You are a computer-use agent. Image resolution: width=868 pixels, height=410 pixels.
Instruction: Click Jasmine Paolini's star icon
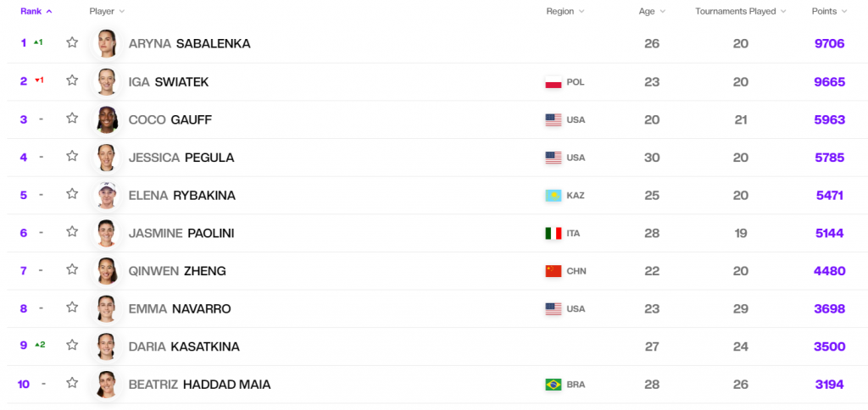point(72,232)
